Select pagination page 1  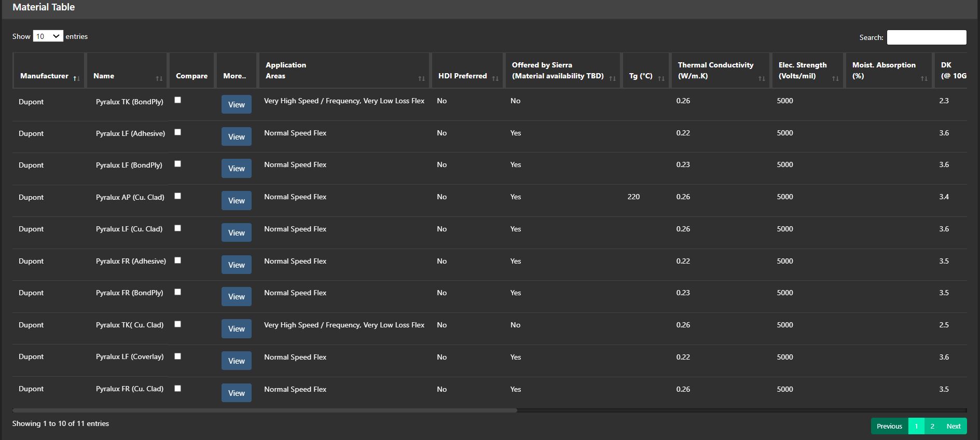(x=916, y=426)
